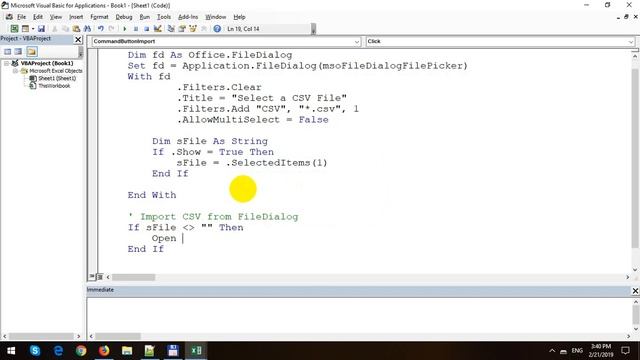The image size is (640, 360).
Task: Click the code window scroll-down arrow
Action: [x=635, y=270]
